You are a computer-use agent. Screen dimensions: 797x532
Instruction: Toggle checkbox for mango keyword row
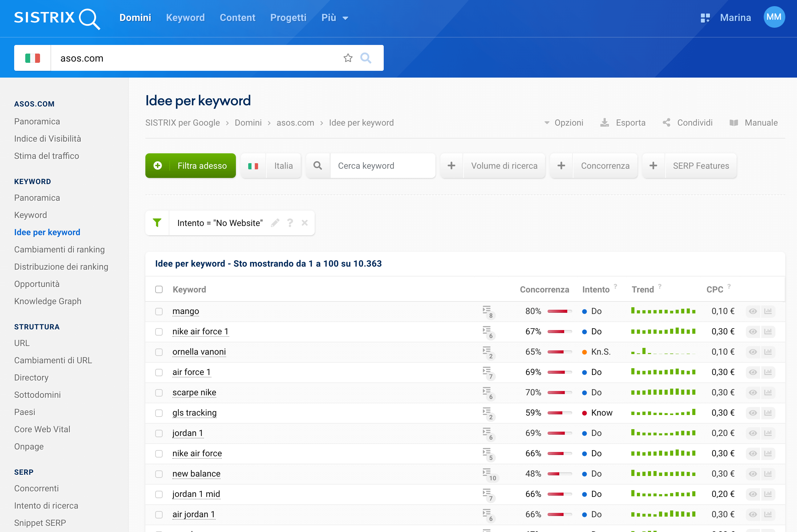coord(159,311)
